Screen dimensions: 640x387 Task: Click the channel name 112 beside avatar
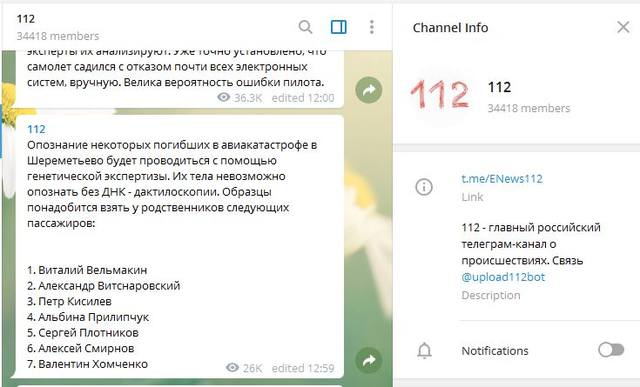499,87
